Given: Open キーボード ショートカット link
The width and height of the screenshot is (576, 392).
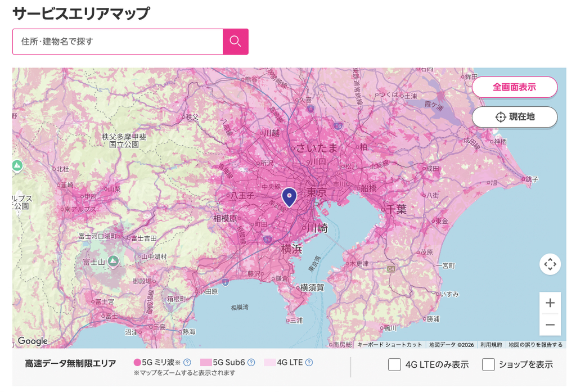Looking at the screenshot, I should click(x=389, y=345).
